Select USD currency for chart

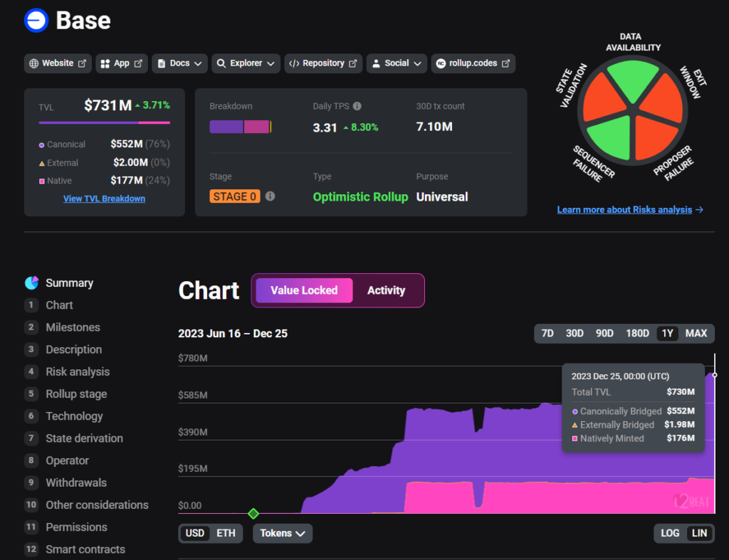coord(195,533)
